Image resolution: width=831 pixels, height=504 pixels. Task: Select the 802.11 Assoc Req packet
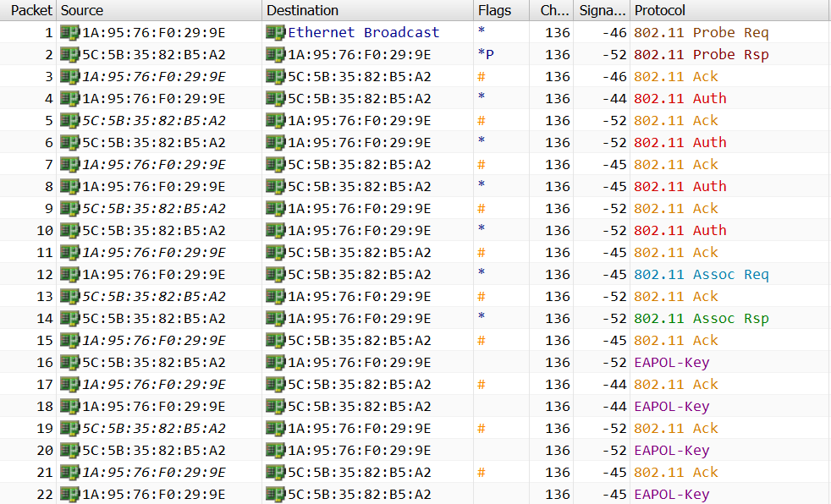coord(701,275)
